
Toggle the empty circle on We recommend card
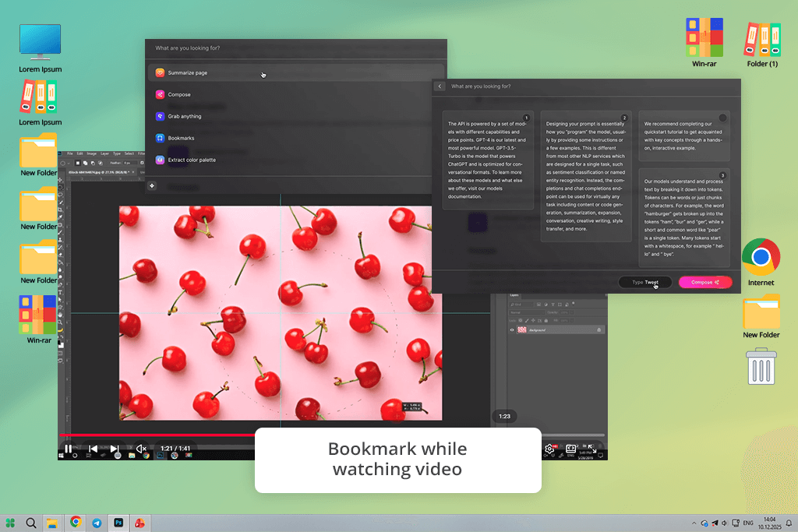722,118
